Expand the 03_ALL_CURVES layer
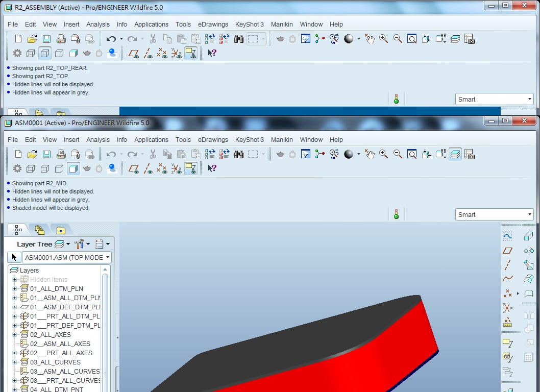Viewport: 540px width, 392px height. click(14, 362)
